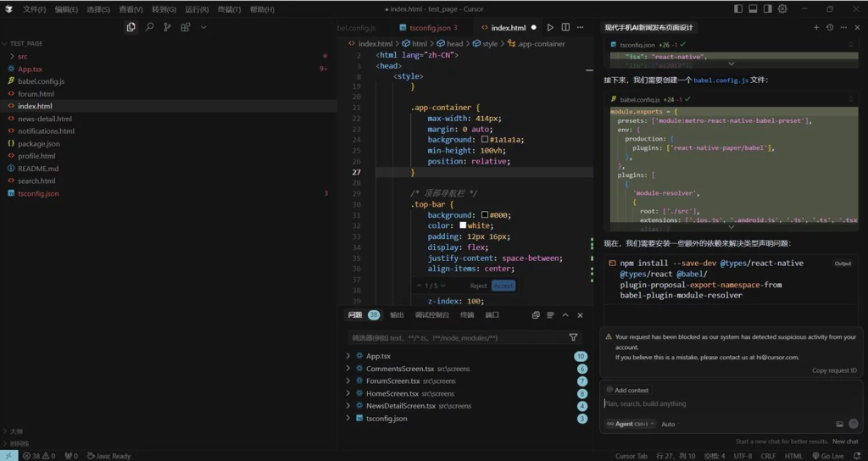
Task: Collapse all problems using the stacked icon
Action: click(536, 315)
